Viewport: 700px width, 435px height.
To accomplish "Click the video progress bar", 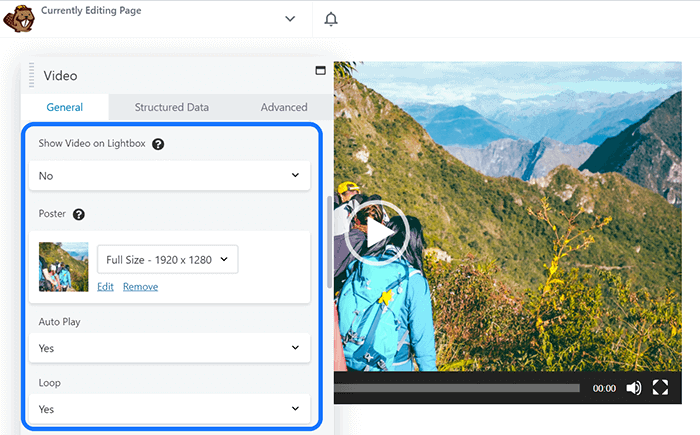I will 457,388.
